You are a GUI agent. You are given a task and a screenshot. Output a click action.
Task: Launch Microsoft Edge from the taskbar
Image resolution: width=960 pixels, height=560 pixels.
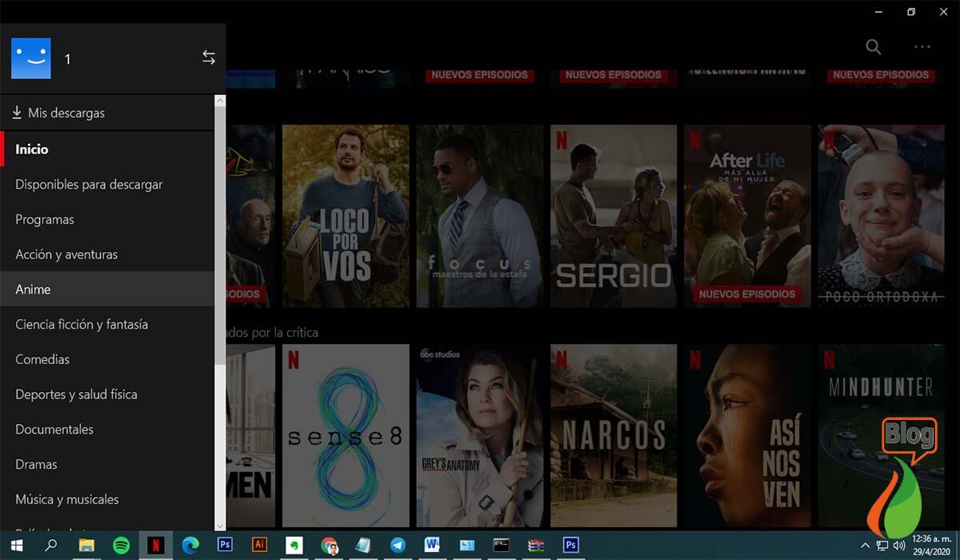[x=190, y=546]
